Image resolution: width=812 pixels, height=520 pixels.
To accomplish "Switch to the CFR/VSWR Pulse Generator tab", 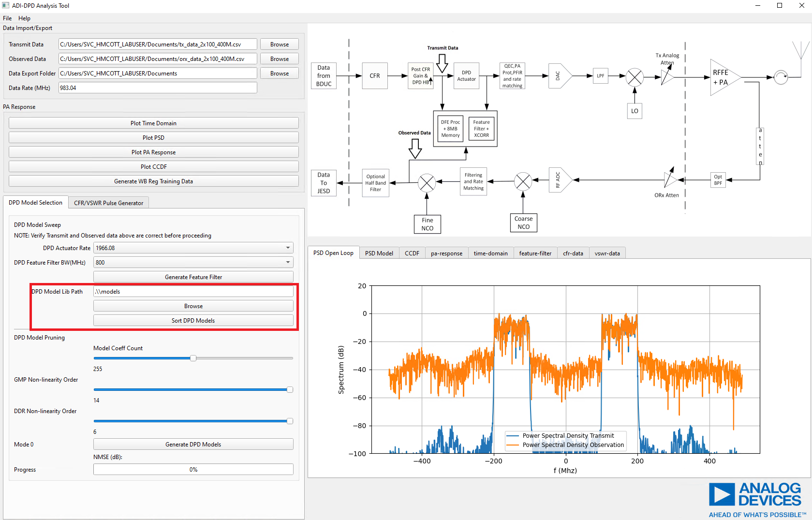I will [108, 203].
